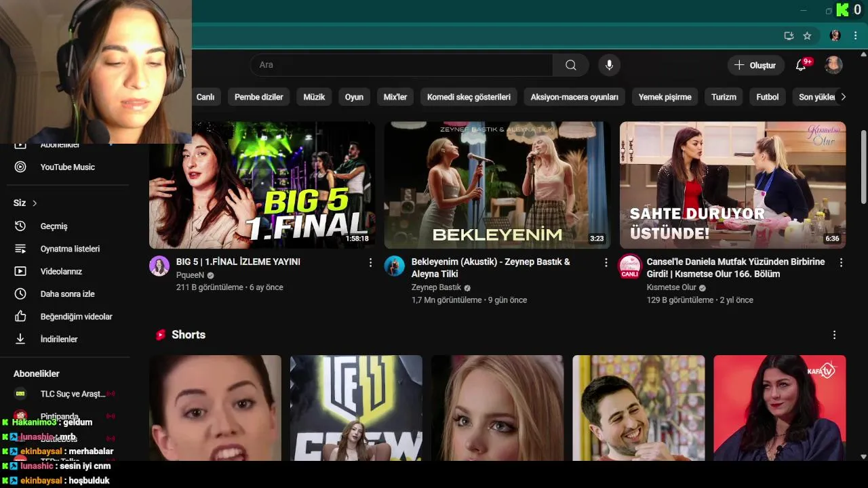868x488 pixels.
Task: Open PqueeN channel avatar
Action: coord(159,266)
